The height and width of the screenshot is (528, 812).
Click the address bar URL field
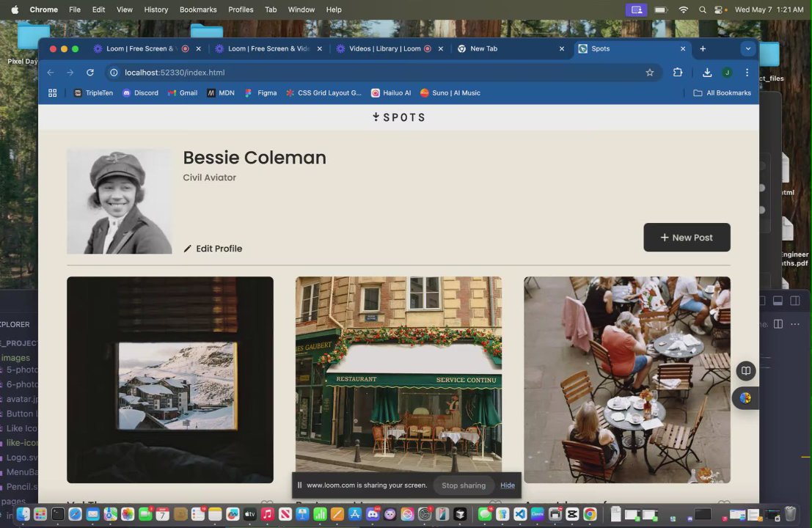coord(367,73)
